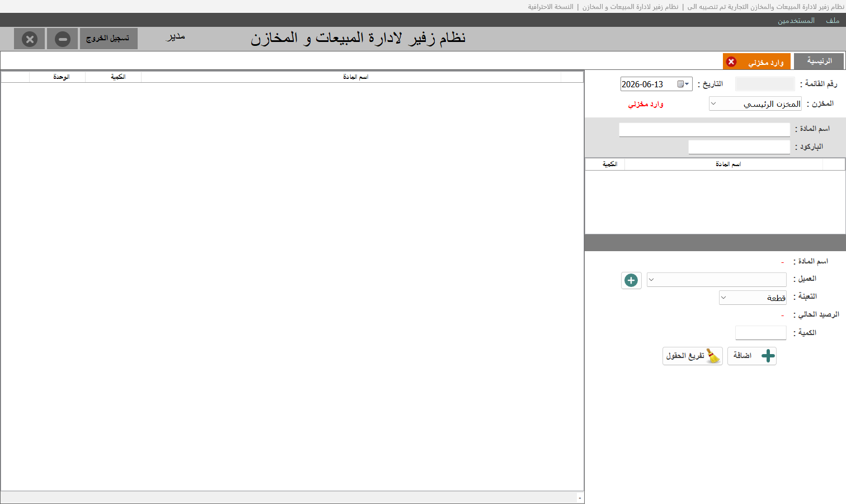Click the الكمية header in search results grid

605,164
